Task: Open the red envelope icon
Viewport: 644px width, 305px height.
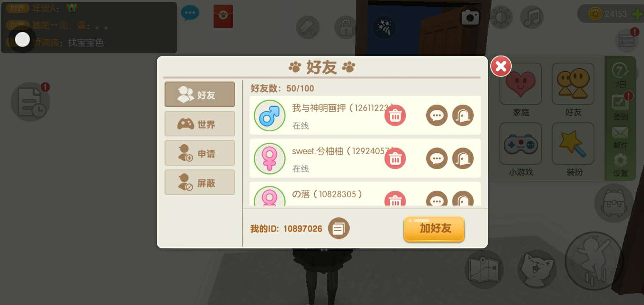Action: pos(223,16)
